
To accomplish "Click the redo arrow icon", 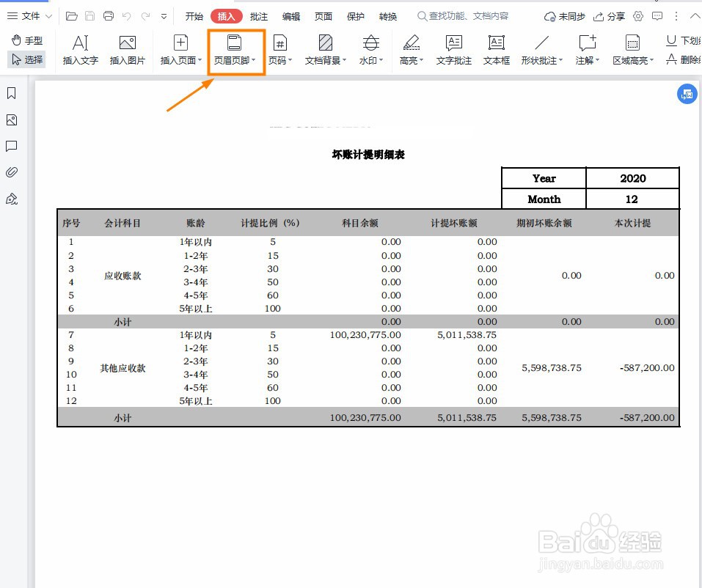I will 145,17.
